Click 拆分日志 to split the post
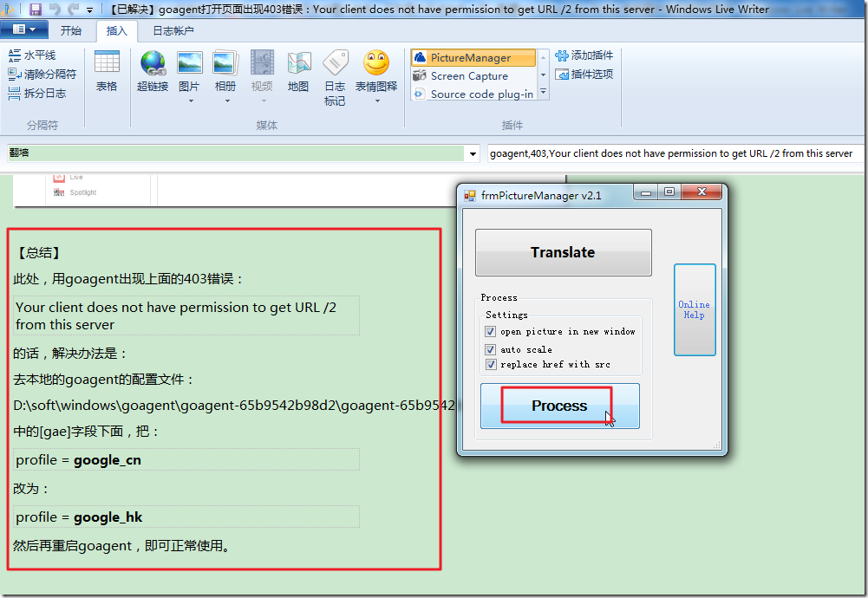 [37, 94]
